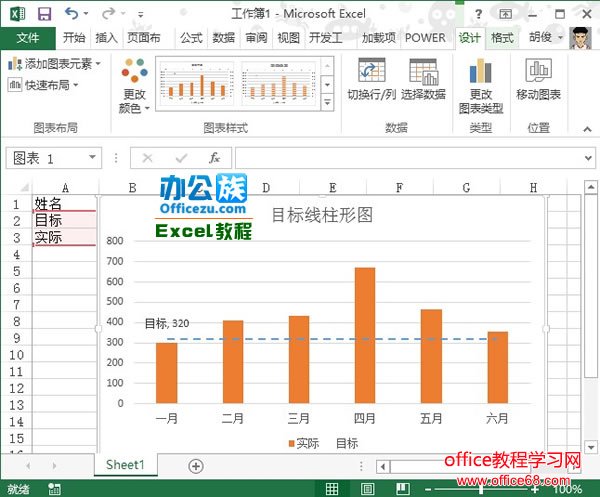This screenshot has height=497, width=600.
Task: Expand the formula bar chevron
Action: tap(588, 158)
